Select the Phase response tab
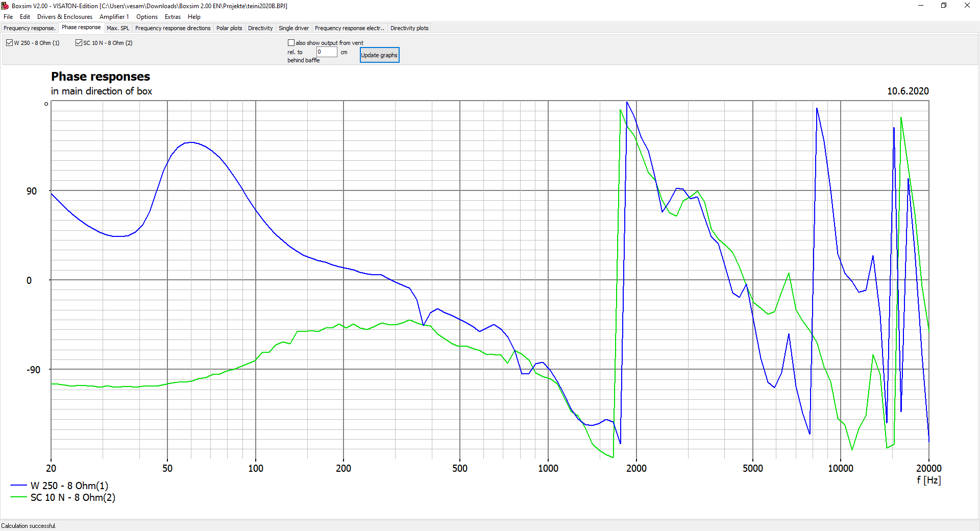 (81, 28)
